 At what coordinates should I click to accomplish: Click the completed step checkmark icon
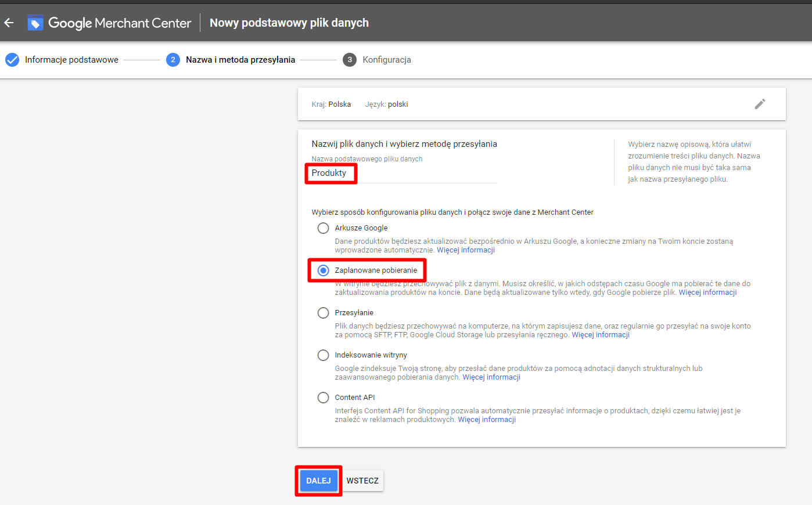[12, 60]
